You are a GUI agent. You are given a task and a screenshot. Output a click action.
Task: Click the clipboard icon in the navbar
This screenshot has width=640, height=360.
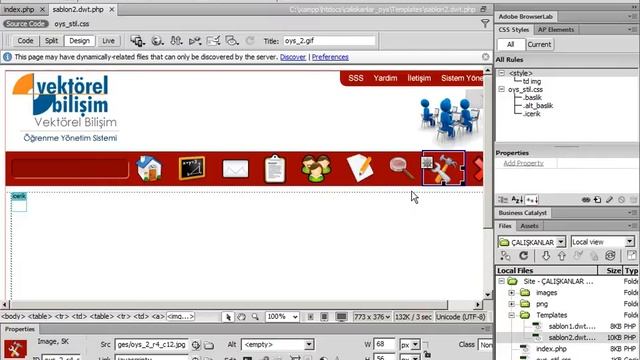[275, 169]
